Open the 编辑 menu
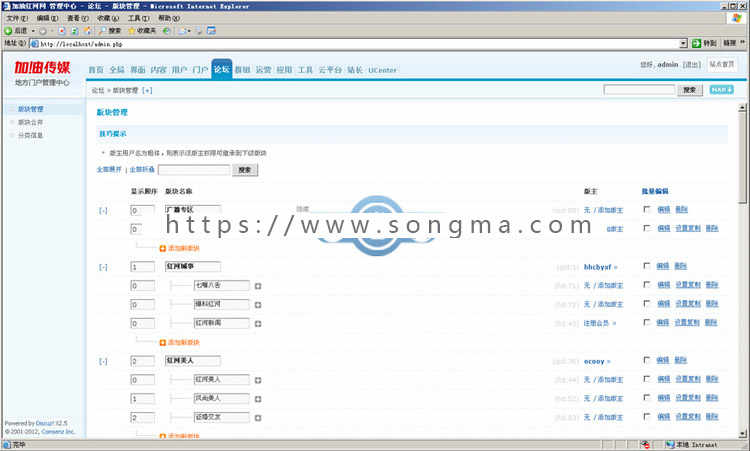 [x=47, y=18]
